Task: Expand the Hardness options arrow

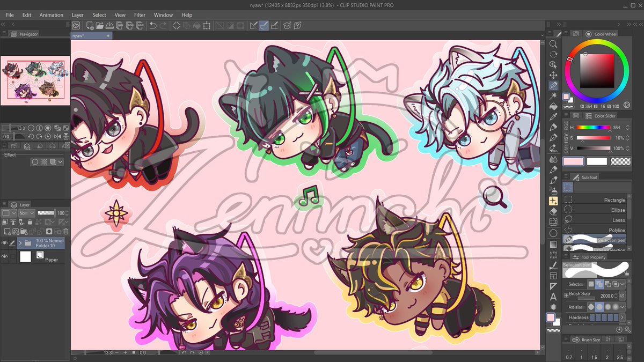Action: [x=623, y=317]
